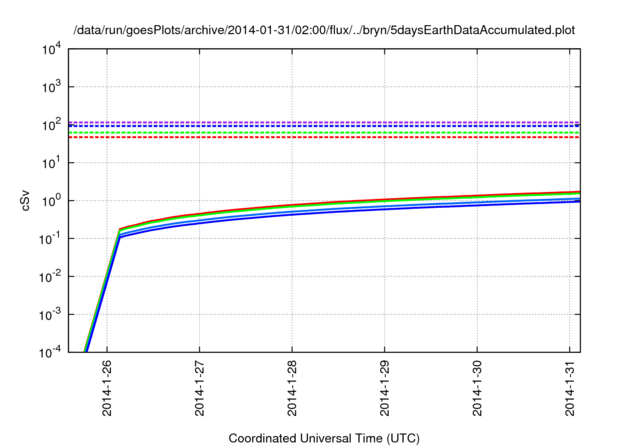Click the 10^0 y-axis tick label

51,201
